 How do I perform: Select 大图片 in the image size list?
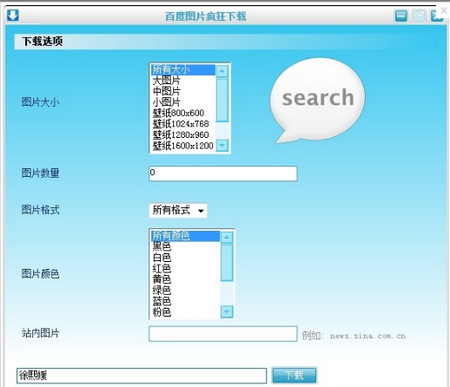click(183, 81)
